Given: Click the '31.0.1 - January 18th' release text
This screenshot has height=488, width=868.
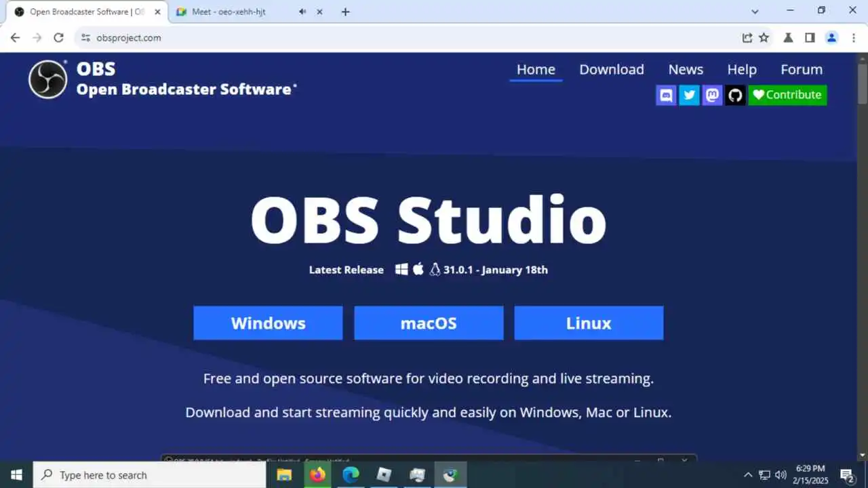Looking at the screenshot, I should pyautogui.click(x=496, y=270).
